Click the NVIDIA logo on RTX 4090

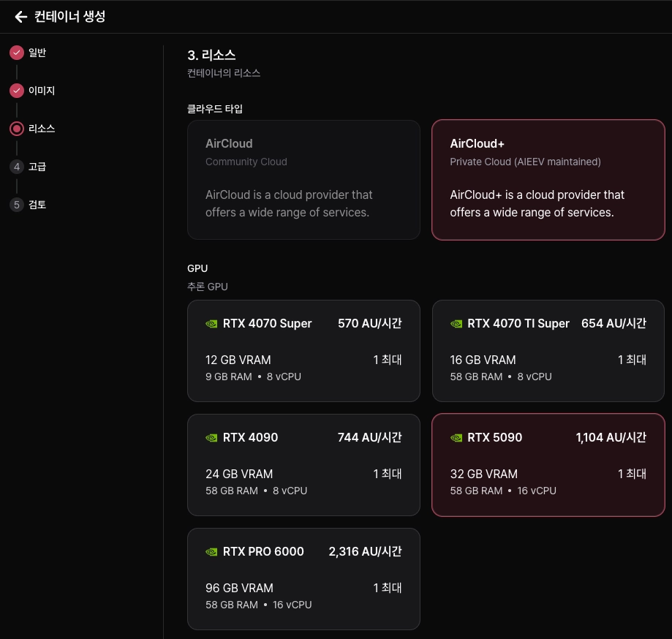[x=211, y=437]
